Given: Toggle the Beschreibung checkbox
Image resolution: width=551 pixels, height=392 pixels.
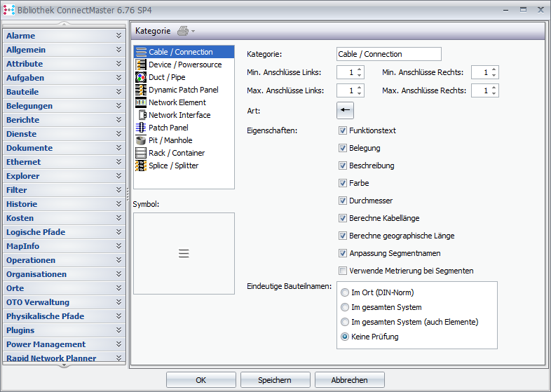Looking at the screenshot, I should point(343,165).
